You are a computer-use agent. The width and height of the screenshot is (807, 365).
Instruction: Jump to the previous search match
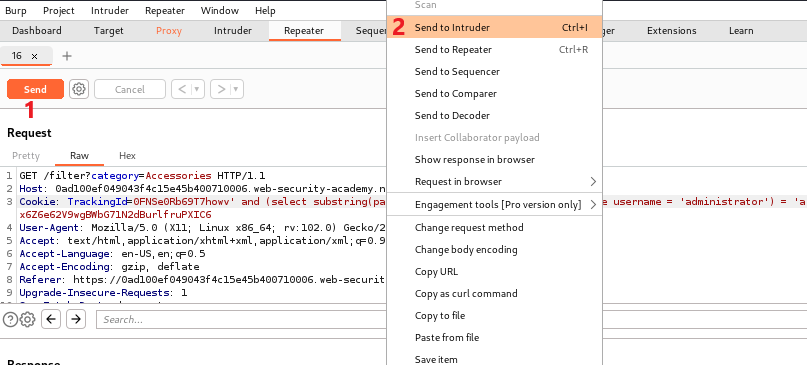50,319
